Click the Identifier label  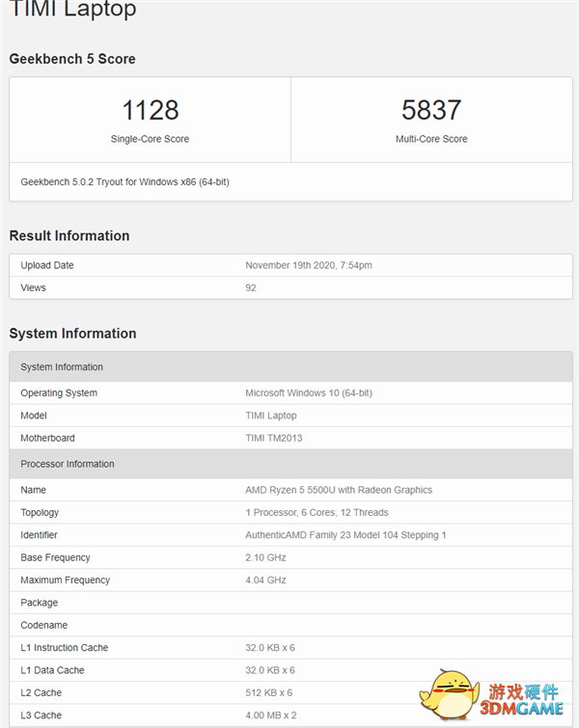(x=39, y=535)
